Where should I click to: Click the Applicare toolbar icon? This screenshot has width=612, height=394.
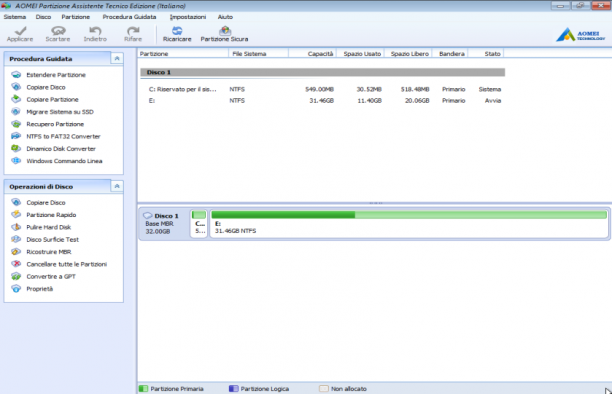pyautogui.click(x=20, y=31)
